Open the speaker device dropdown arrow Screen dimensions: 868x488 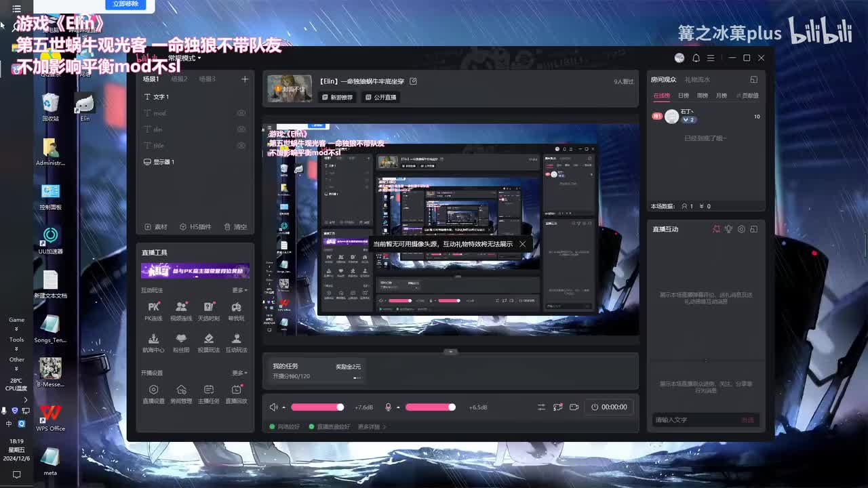283,407
